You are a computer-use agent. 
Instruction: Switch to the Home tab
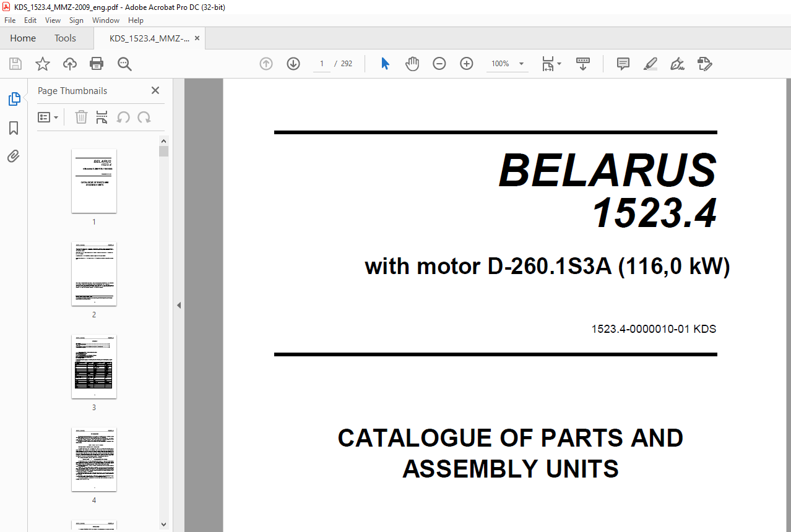[23, 38]
